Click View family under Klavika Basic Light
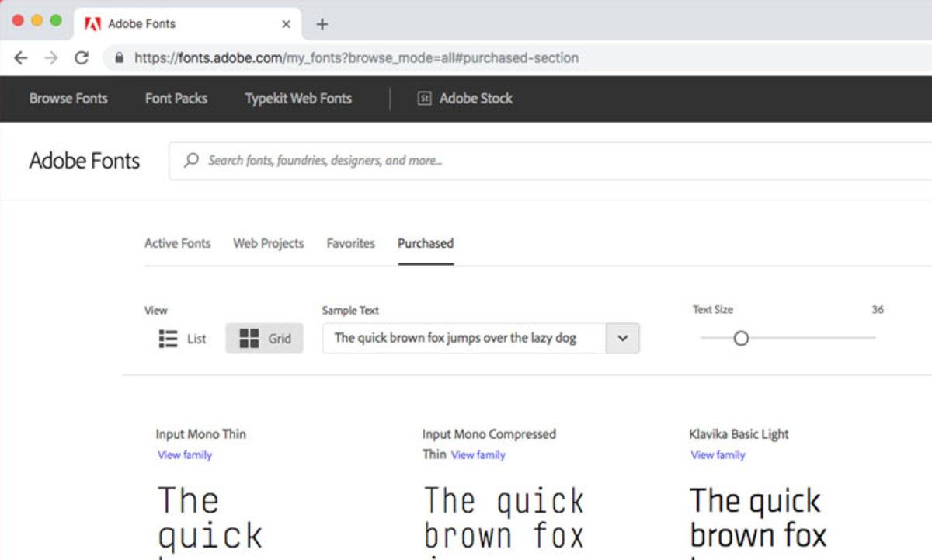This screenshot has width=932, height=560. pos(718,455)
